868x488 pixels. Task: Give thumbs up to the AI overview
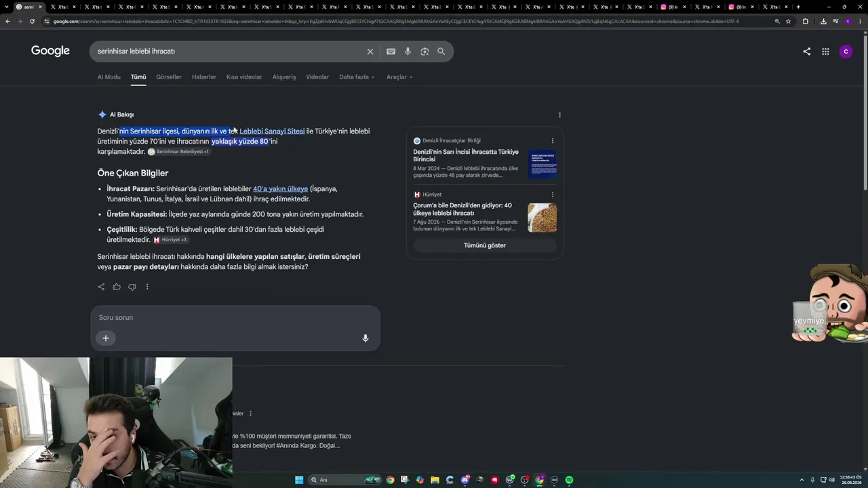[117, 287]
